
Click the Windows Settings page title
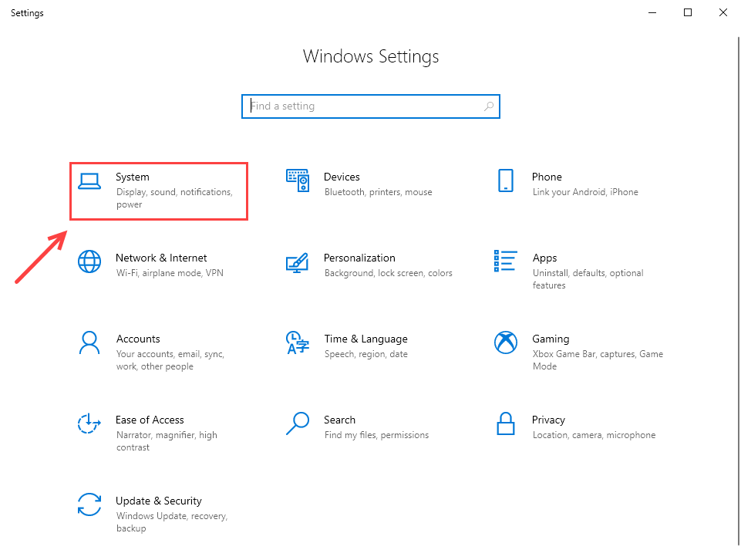point(370,56)
